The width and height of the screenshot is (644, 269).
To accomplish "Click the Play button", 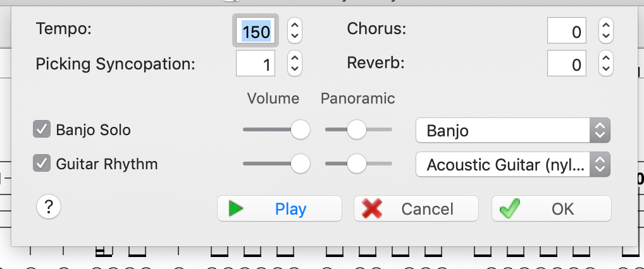I will (279, 209).
